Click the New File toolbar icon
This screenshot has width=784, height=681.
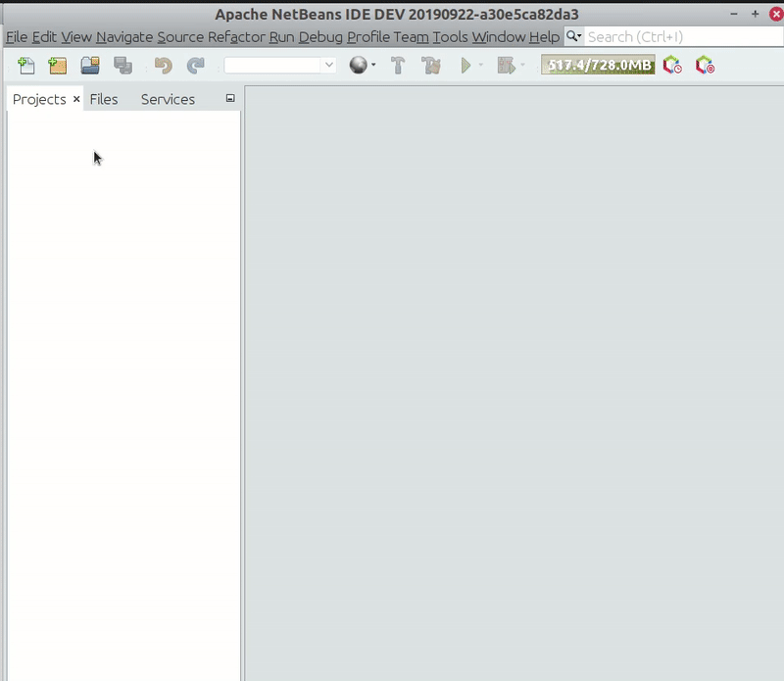pos(26,66)
